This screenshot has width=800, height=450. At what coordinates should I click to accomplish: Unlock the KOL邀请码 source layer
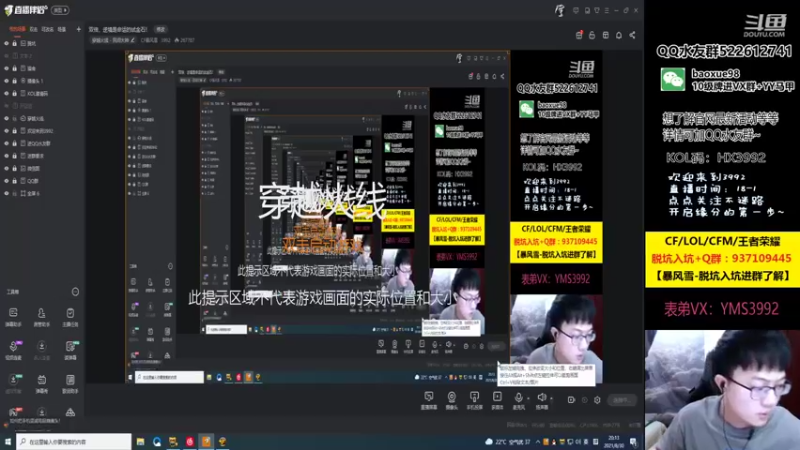[x=14, y=93]
